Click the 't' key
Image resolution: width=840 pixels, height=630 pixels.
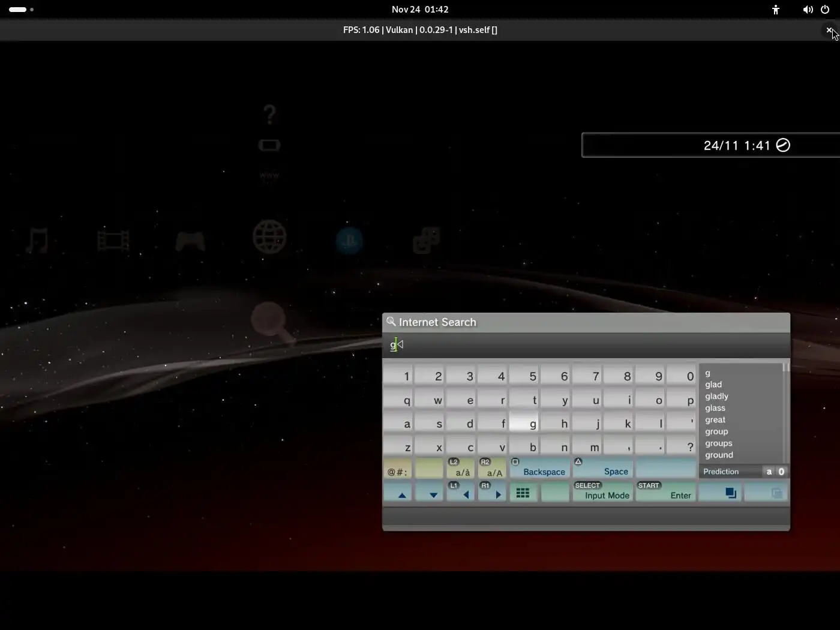pos(524,398)
